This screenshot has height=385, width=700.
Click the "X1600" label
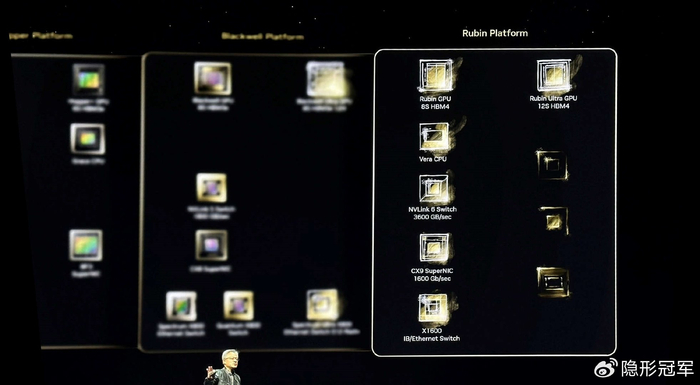pyautogui.click(x=432, y=331)
